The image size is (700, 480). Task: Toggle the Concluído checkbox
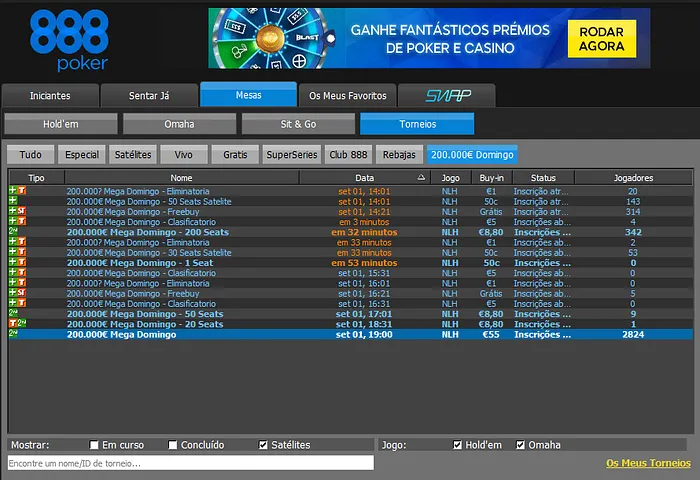(173, 445)
